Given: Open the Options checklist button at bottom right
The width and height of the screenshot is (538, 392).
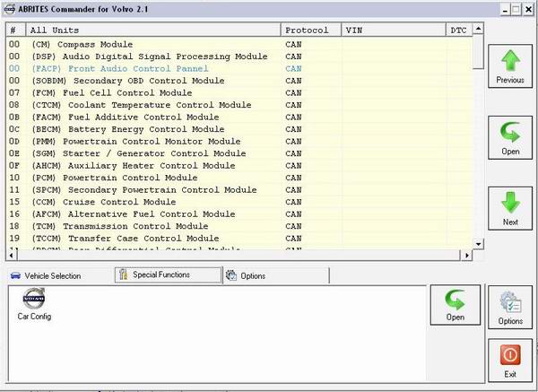Looking at the screenshot, I should pos(510,308).
